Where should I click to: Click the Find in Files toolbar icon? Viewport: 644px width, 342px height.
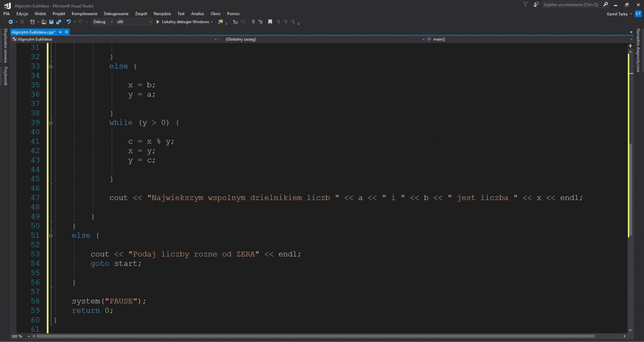pyautogui.click(x=220, y=22)
